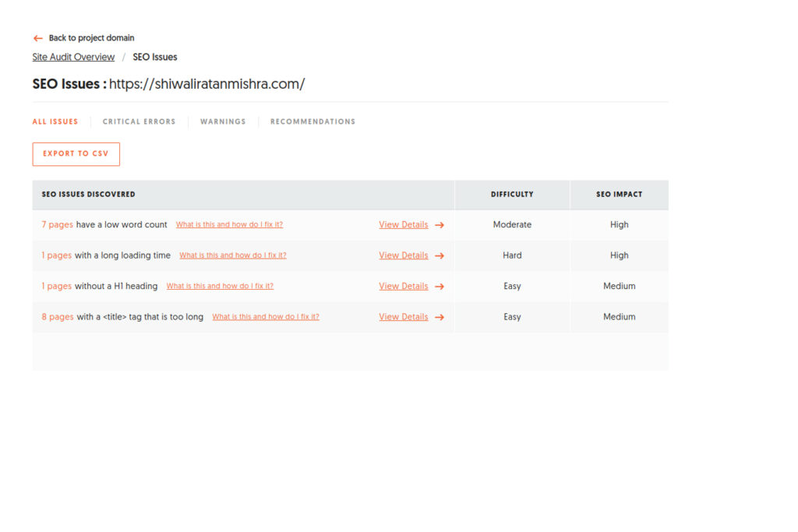Click Difficulty column header
This screenshot has height=532, width=798.
click(x=512, y=194)
